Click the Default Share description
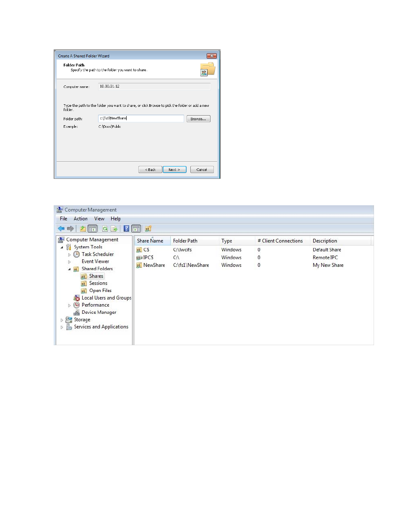This screenshot has width=400, height=532. pyautogui.click(x=327, y=250)
